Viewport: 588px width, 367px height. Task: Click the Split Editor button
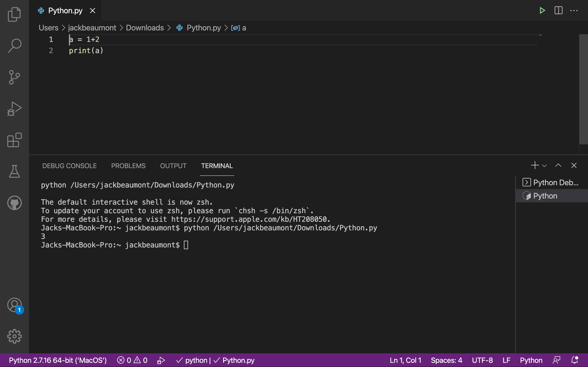pyautogui.click(x=558, y=10)
